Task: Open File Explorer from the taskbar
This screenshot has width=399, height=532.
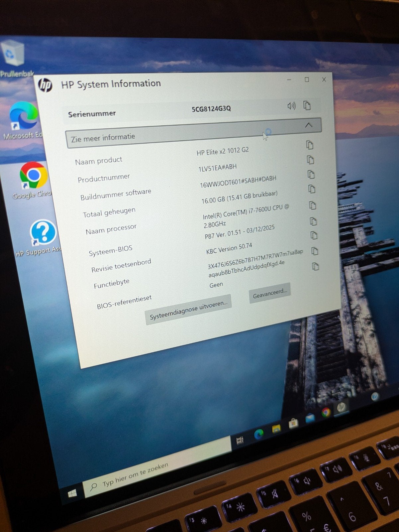Action: [x=276, y=429]
